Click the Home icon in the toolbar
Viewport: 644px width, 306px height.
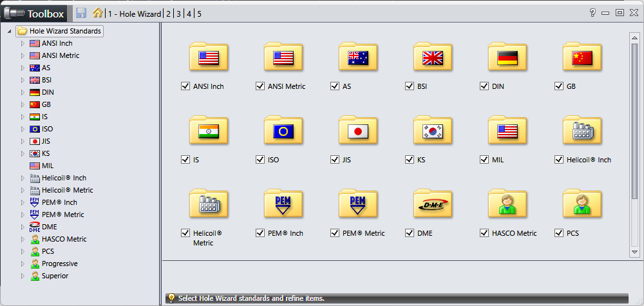[98, 13]
